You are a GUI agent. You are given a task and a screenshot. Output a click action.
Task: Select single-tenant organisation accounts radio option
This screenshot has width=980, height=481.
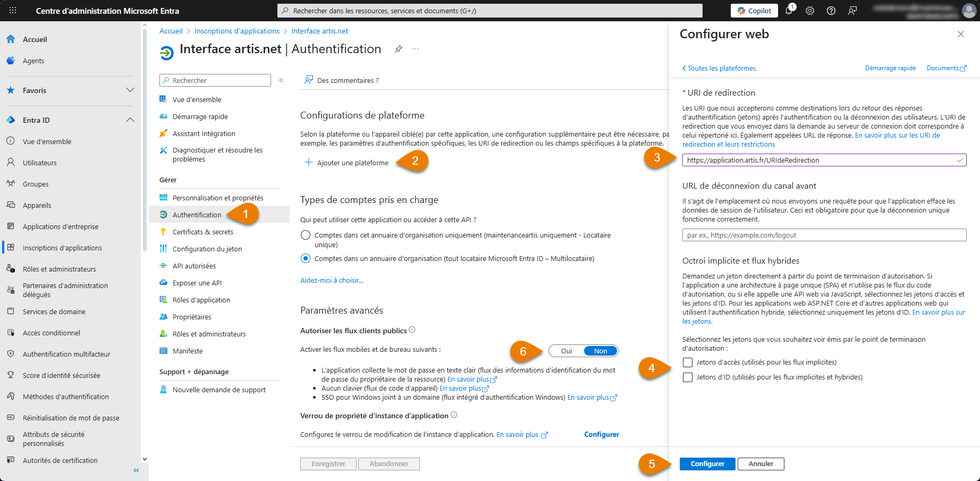(x=306, y=235)
